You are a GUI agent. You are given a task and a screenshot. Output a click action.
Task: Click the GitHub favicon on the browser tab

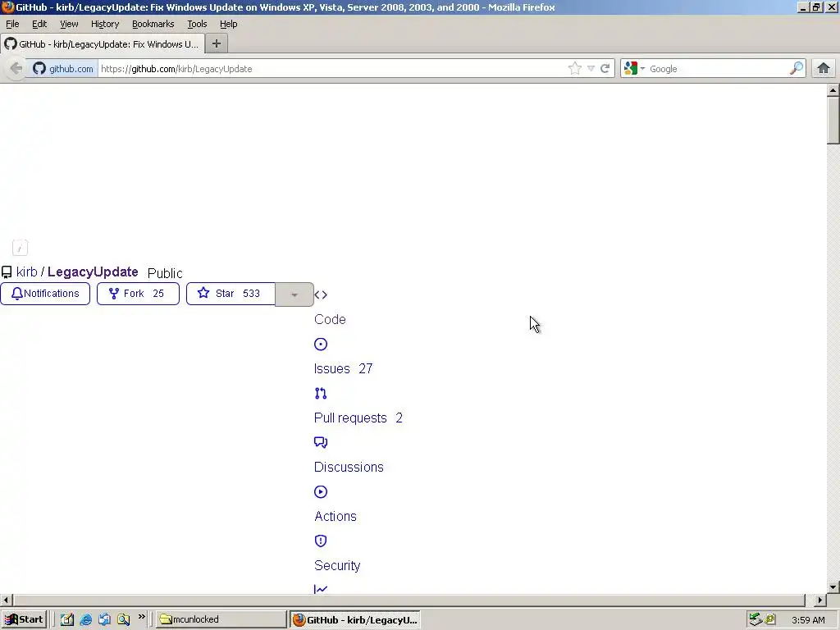pyautogui.click(x=11, y=44)
